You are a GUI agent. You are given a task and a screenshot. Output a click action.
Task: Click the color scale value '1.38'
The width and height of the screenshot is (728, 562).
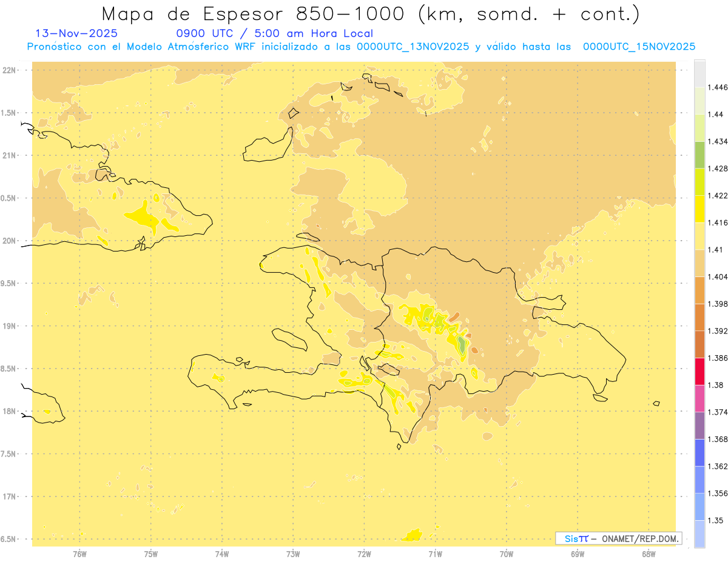[x=715, y=385]
